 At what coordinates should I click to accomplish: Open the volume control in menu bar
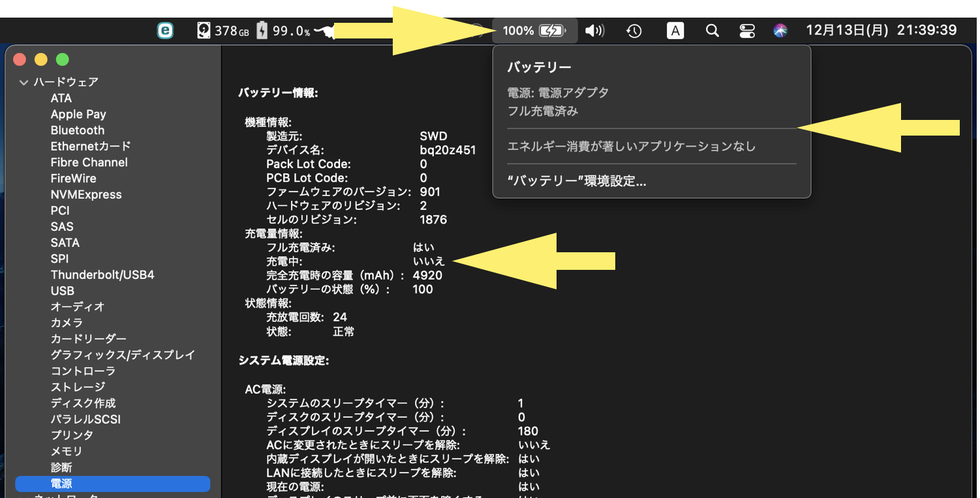594,31
